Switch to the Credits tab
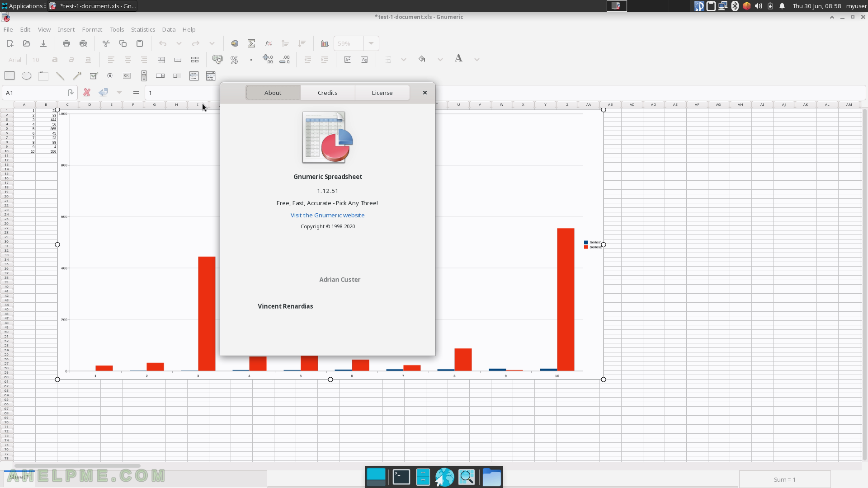The width and height of the screenshot is (868, 488). pyautogui.click(x=327, y=93)
